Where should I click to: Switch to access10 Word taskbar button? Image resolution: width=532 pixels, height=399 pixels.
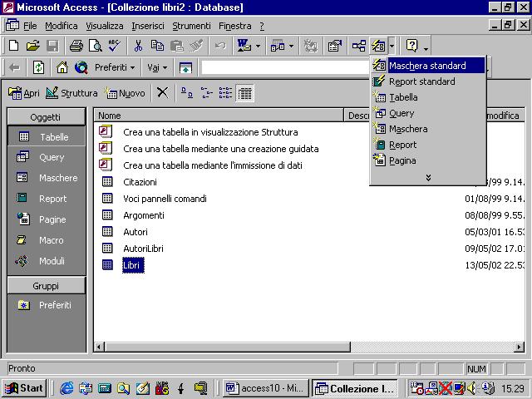266,388
